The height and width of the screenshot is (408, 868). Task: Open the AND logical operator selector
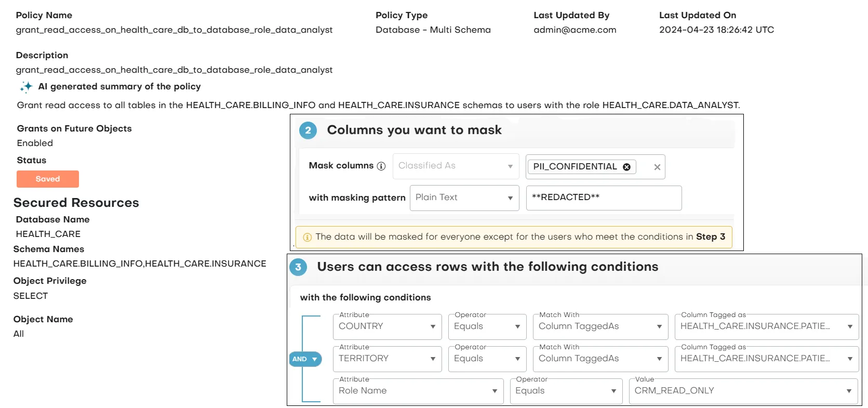[x=305, y=359]
